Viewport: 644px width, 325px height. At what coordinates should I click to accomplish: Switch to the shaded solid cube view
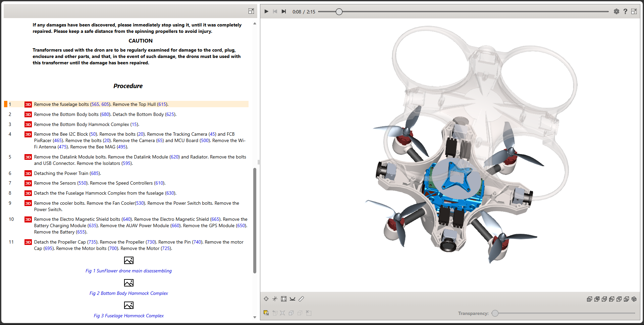point(634,299)
